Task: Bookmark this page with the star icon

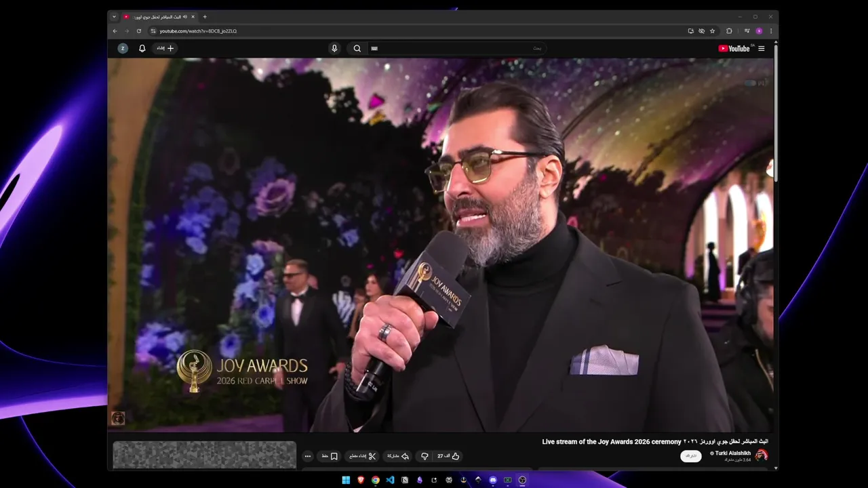Action: tap(712, 30)
